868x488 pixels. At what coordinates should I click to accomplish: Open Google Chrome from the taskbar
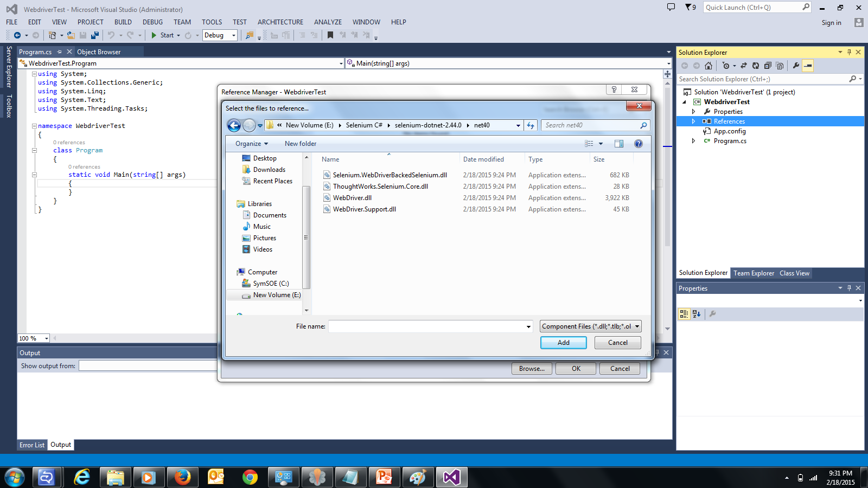250,477
